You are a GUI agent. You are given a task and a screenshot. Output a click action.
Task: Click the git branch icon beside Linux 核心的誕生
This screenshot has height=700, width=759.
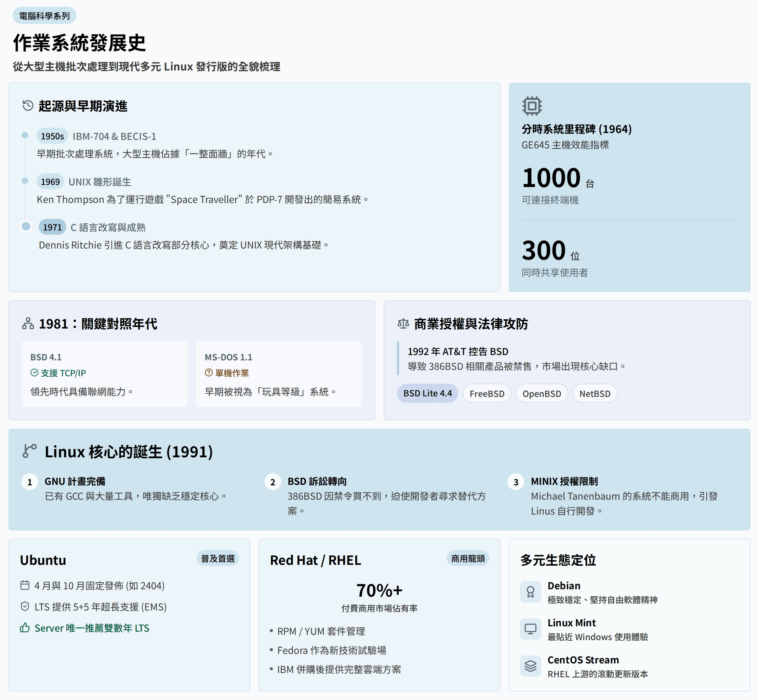(29, 451)
